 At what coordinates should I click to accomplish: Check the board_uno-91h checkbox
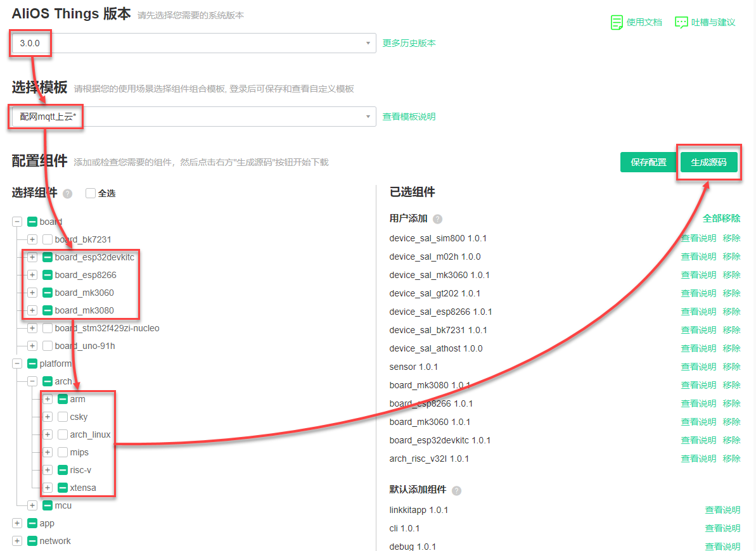pyautogui.click(x=48, y=346)
